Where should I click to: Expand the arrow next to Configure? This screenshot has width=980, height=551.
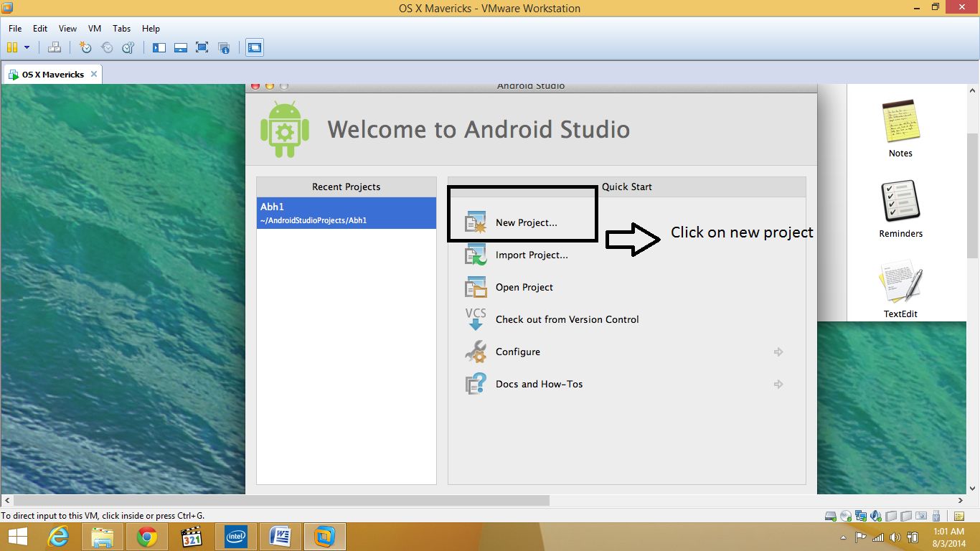(778, 352)
